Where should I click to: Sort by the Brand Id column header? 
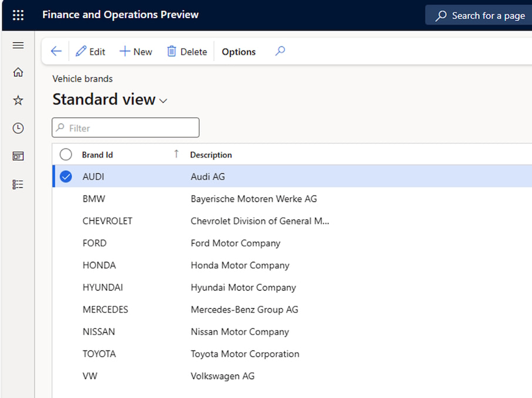(x=97, y=155)
